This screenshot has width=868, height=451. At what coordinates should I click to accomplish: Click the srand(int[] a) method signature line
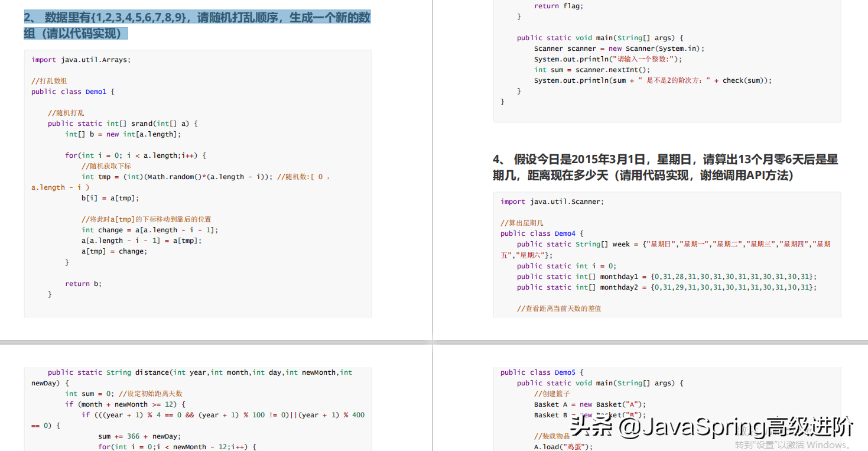point(123,124)
